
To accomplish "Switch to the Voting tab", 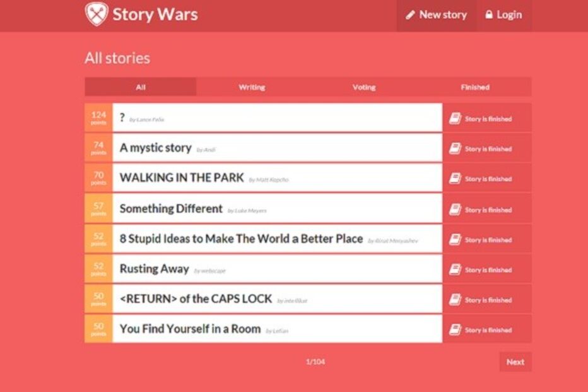I will coord(364,87).
